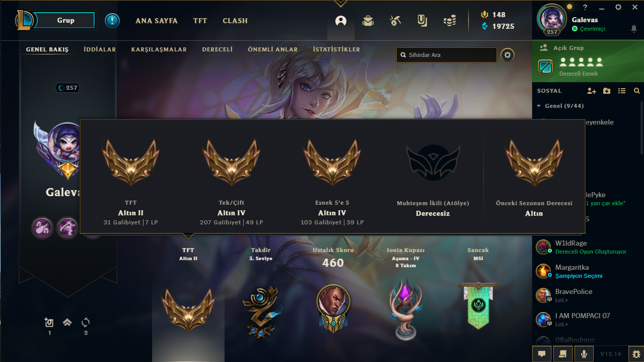Open the notifications bell icon

coord(633,29)
